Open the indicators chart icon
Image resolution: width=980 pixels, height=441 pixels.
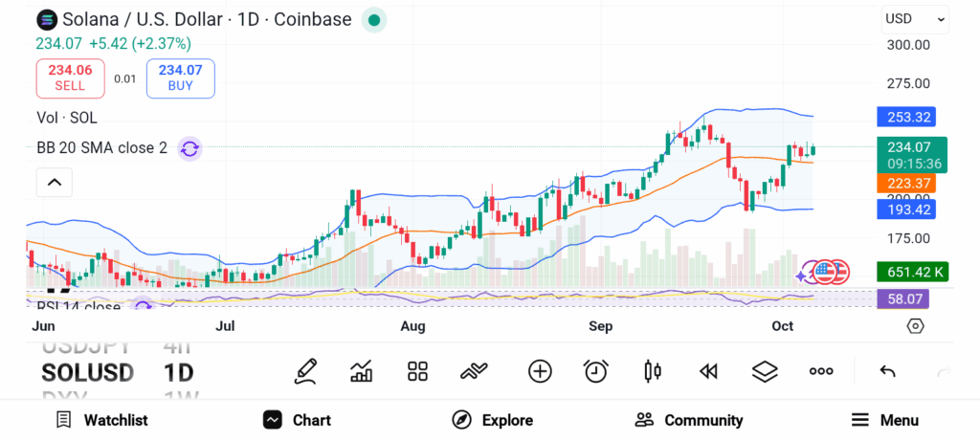(x=362, y=371)
